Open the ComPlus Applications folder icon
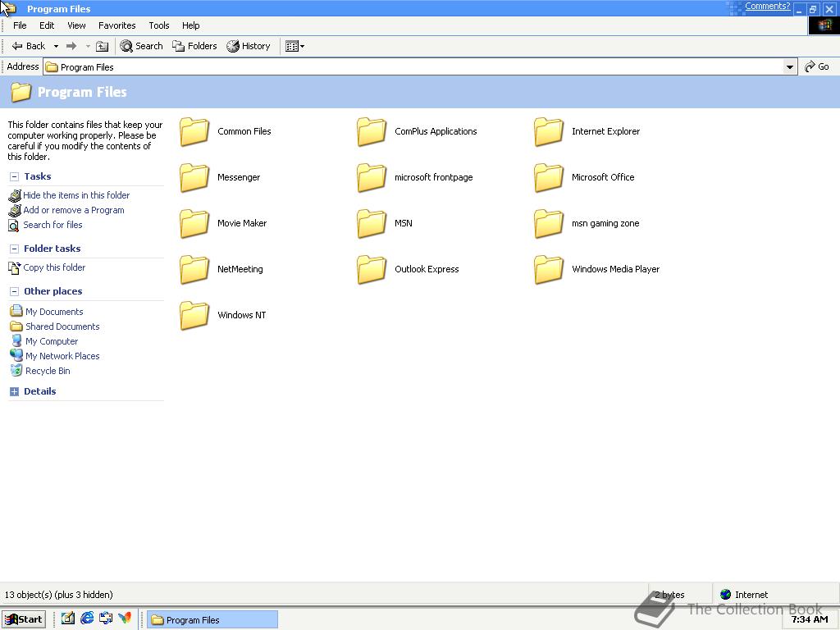Viewport: 840px width, 630px height. pos(372,132)
